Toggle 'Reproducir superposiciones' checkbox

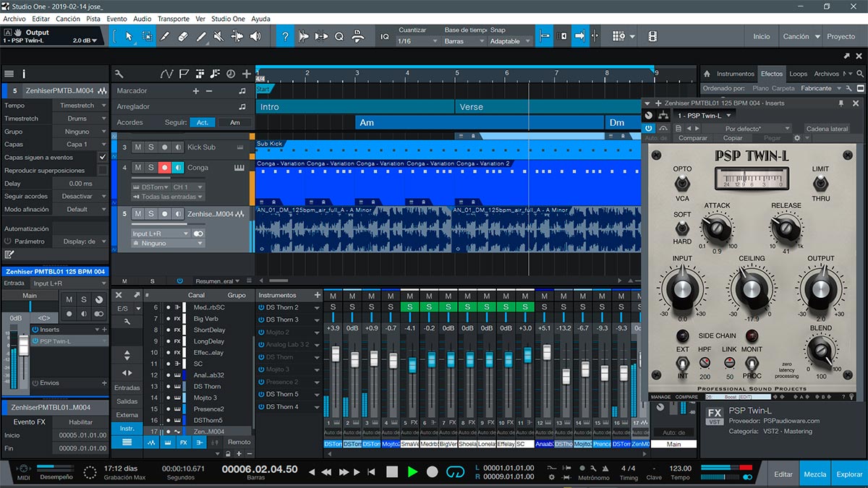(x=103, y=171)
